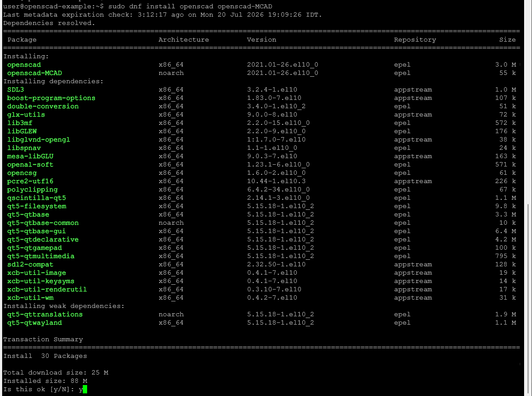Click the 6.4 M size value
The width and height of the screenshot is (532, 396).
tap(505, 231)
